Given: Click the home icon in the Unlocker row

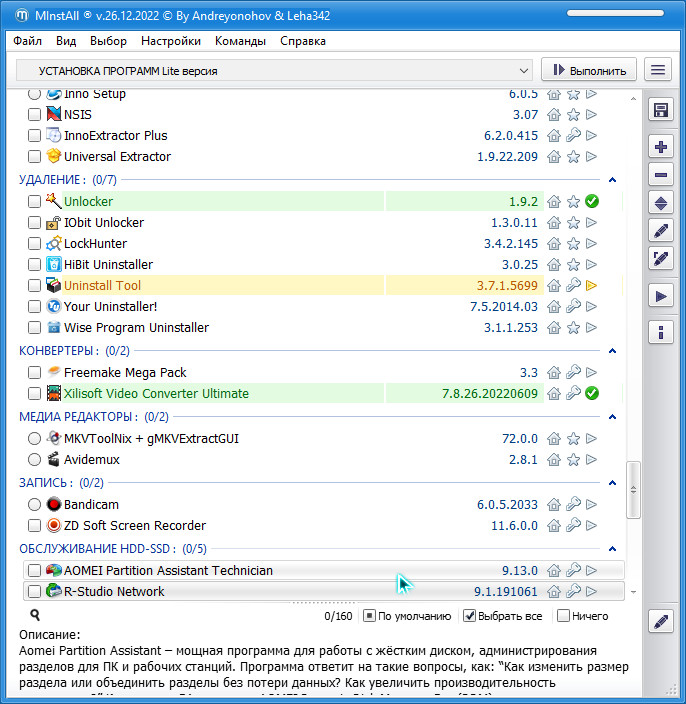Looking at the screenshot, I should 554,202.
